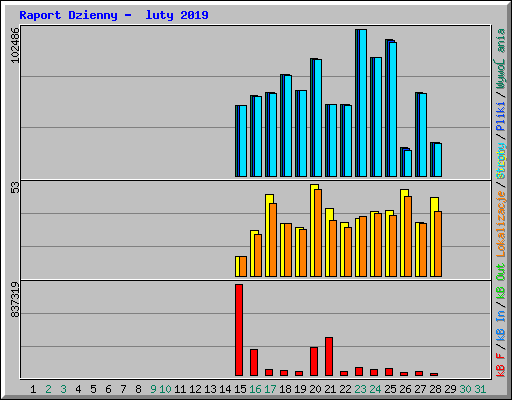
Task: Click the "Lokalizacje" legend label
Action: coord(501,223)
